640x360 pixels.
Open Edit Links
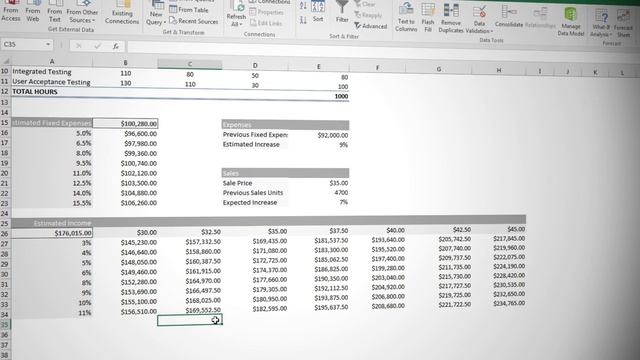coord(266,23)
